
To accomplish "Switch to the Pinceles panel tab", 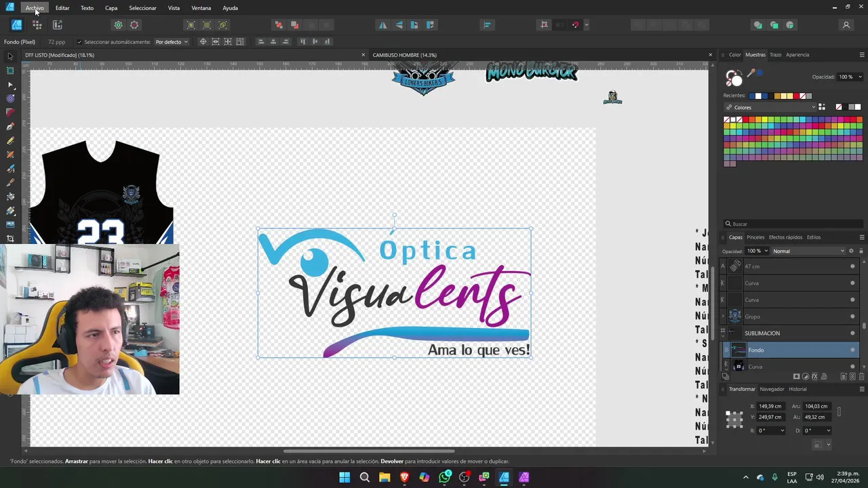I will 755,237.
